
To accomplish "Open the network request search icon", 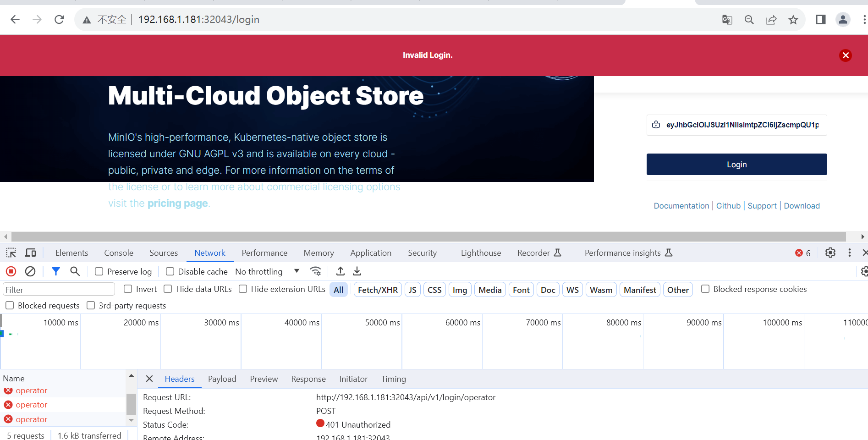I will click(75, 271).
